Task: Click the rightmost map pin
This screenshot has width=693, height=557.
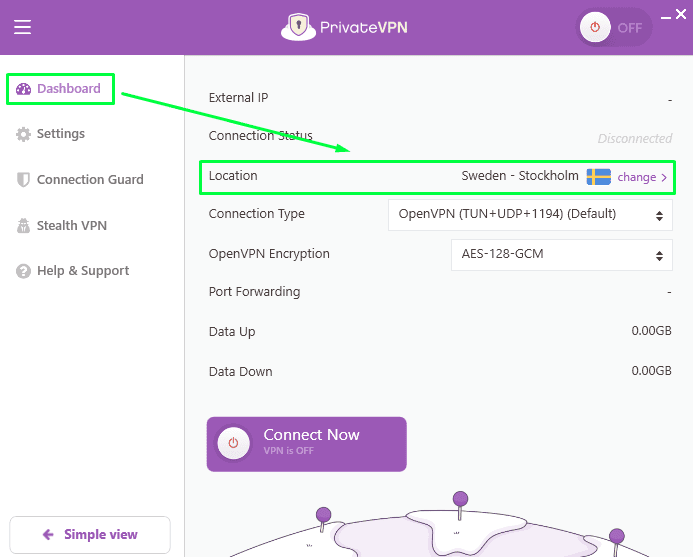Action: [x=617, y=542]
